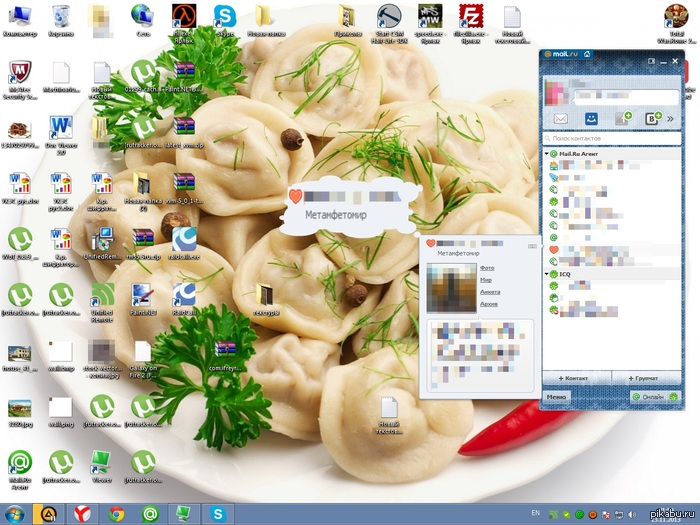The image size is (700, 525).
Task: Toggle the EN input language indicator
Action: click(x=536, y=513)
